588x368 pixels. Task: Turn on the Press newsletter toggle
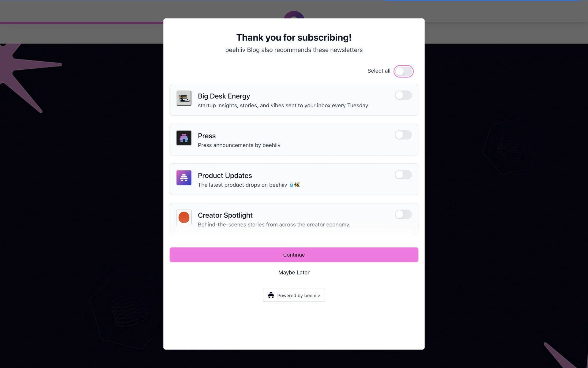coord(403,135)
